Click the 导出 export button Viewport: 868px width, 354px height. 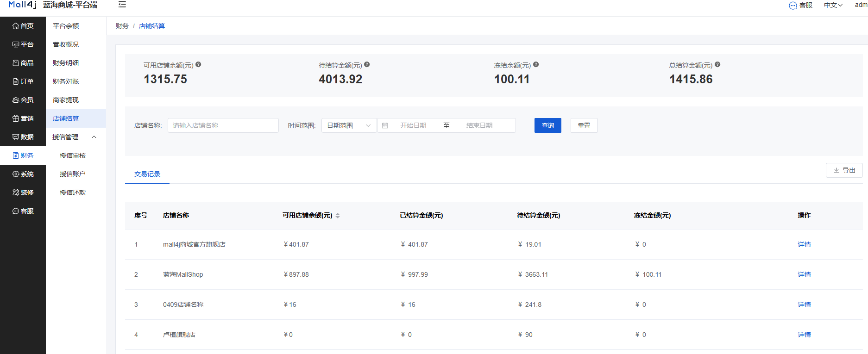844,170
